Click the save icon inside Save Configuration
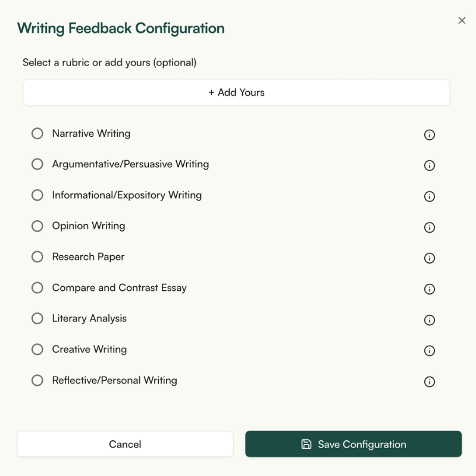The width and height of the screenshot is (476, 476). (305, 444)
